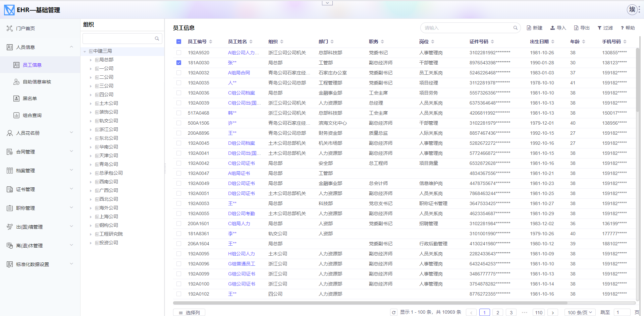Sort by 出生日期 column arrows
This screenshot has height=316, width=644.
point(553,42)
